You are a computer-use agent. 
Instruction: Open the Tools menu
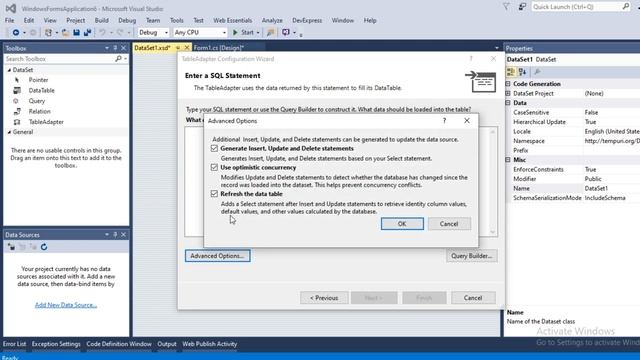(x=176, y=20)
